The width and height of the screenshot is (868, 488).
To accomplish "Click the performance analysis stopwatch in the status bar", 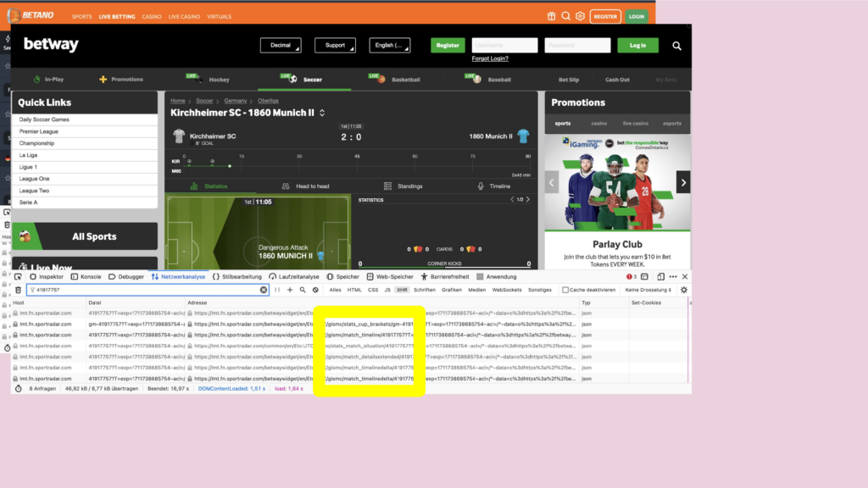I will (x=19, y=389).
